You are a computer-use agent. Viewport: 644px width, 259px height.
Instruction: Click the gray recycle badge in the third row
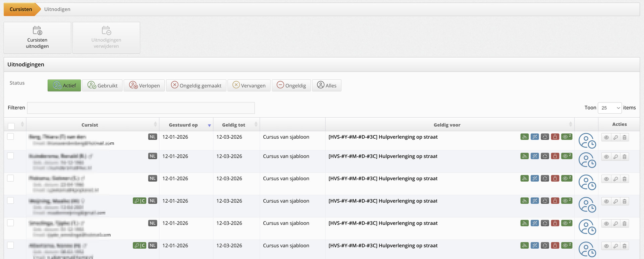545,179
